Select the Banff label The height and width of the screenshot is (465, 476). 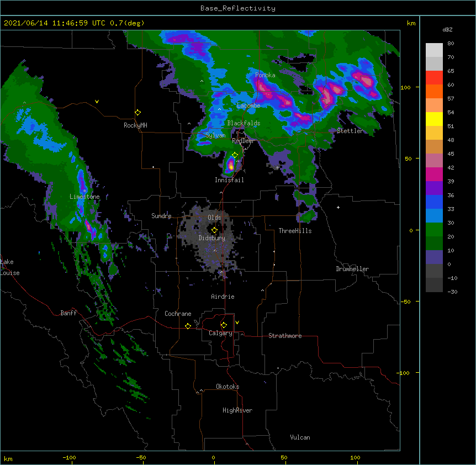pyautogui.click(x=68, y=313)
